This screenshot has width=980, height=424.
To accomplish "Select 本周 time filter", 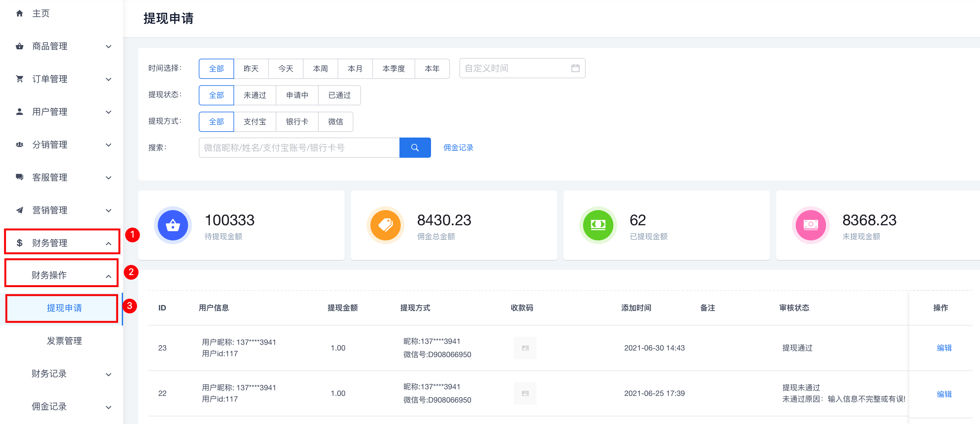I will pyautogui.click(x=320, y=69).
